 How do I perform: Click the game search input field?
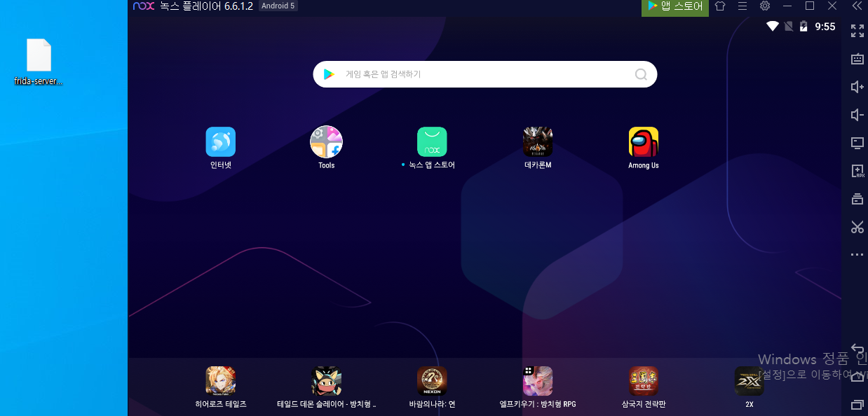click(x=485, y=74)
